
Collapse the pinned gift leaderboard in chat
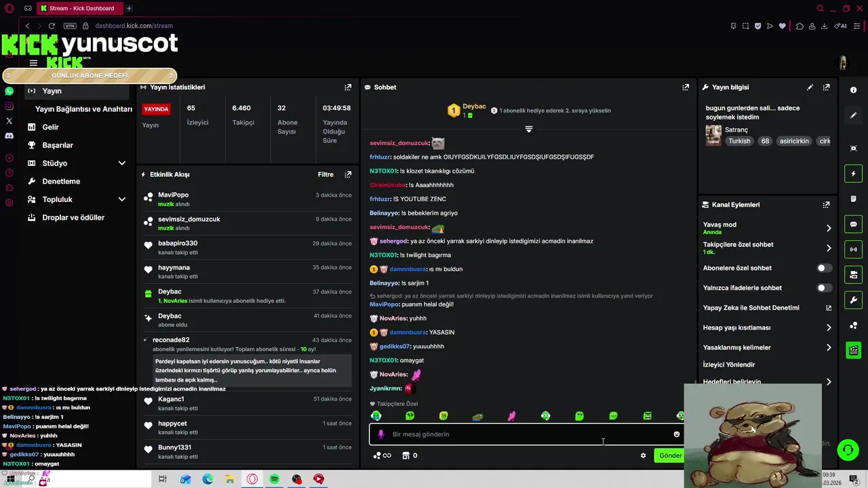[529, 129]
